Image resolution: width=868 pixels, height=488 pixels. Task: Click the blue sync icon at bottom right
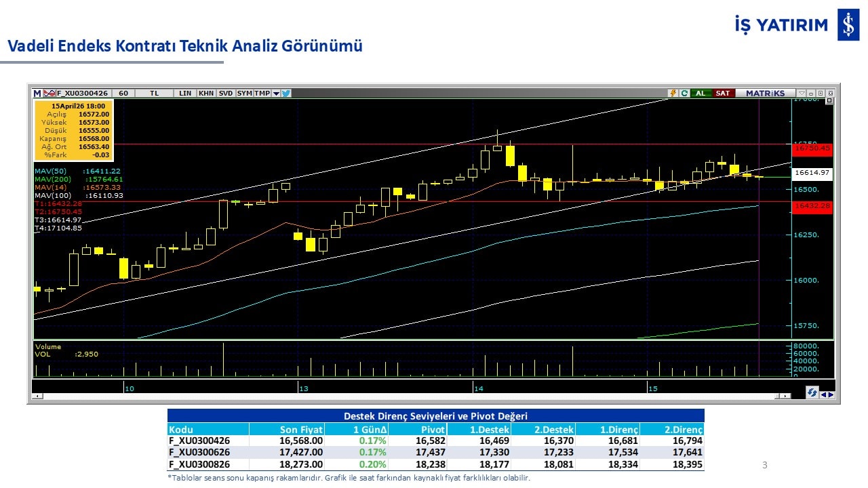[x=812, y=392]
